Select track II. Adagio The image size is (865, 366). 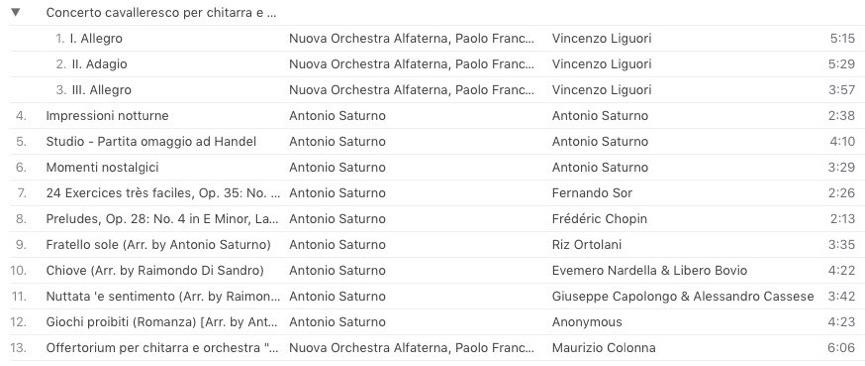coord(432,64)
